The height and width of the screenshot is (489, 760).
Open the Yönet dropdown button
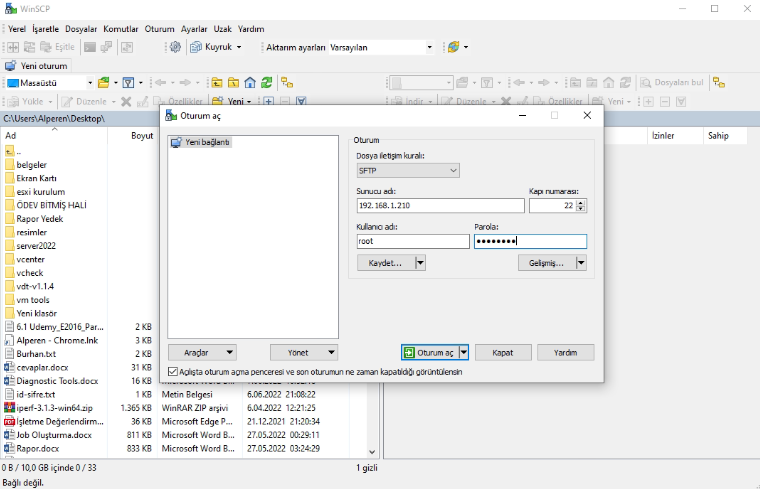(304, 353)
